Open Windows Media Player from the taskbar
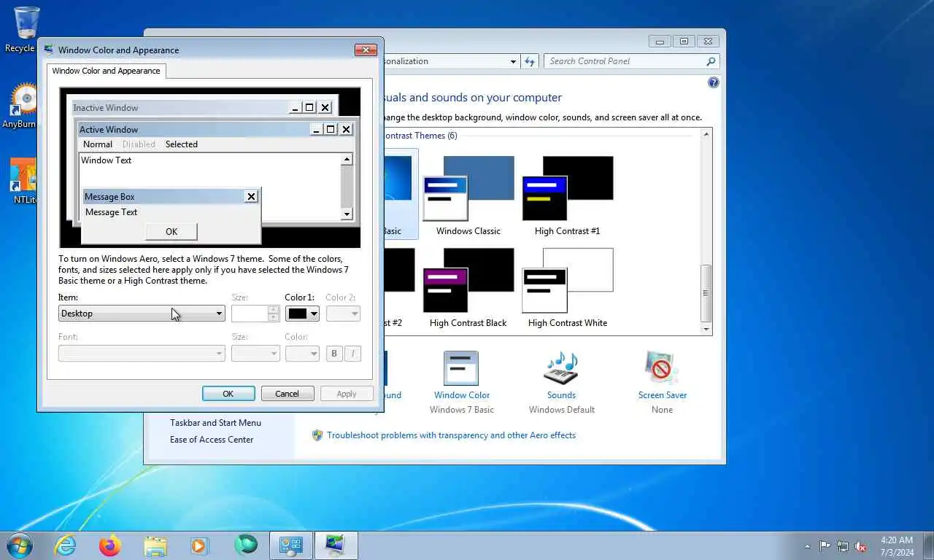The width and height of the screenshot is (934, 560). (x=199, y=545)
